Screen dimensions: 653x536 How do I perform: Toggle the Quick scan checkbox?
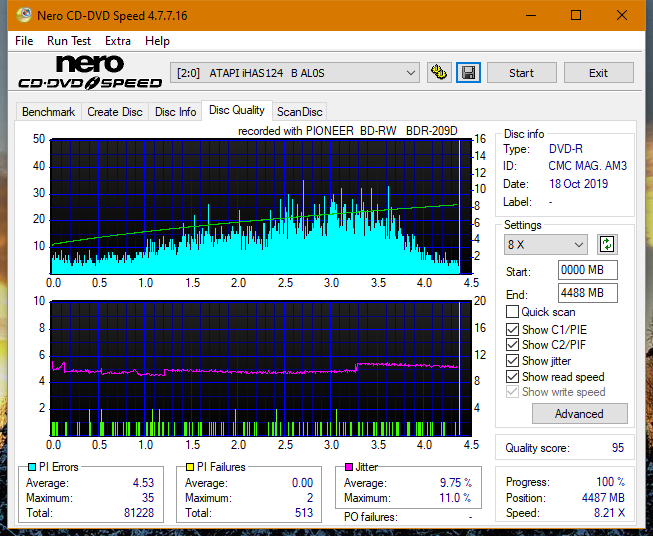pyautogui.click(x=512, y=312)
